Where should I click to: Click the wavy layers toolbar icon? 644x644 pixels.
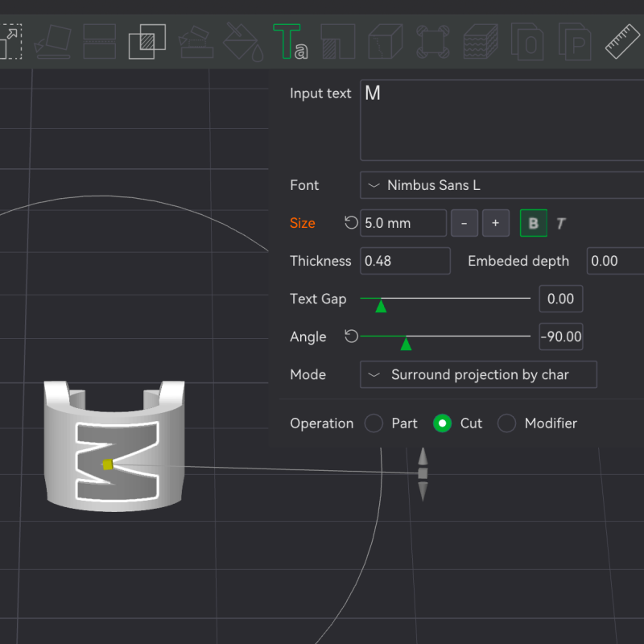pyautogui.click(x=481, y=41)
